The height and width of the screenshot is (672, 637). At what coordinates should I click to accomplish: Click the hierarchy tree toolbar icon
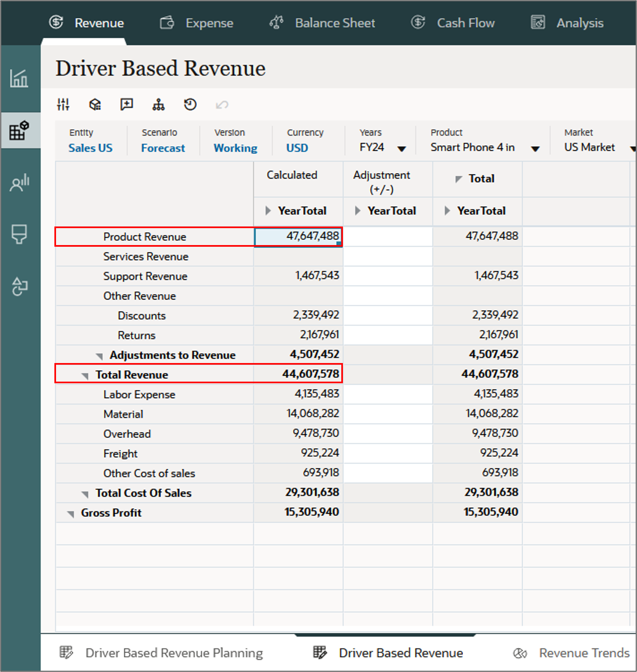tap(158, 104)
